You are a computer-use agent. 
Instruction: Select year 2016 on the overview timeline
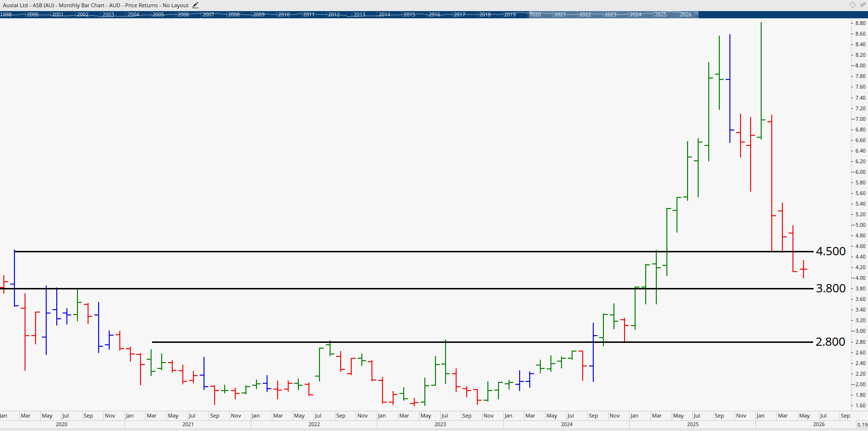(x=434, y=14)
